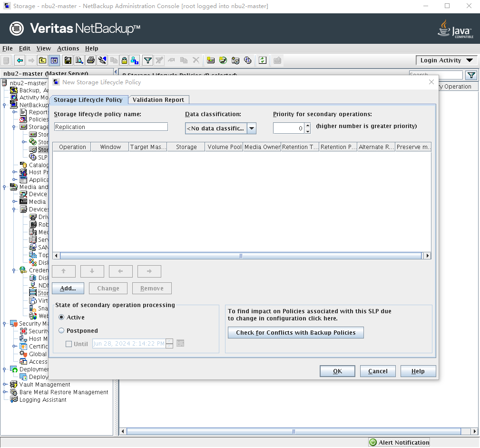Click the funnel filter toolbar icon

[148, 60]
